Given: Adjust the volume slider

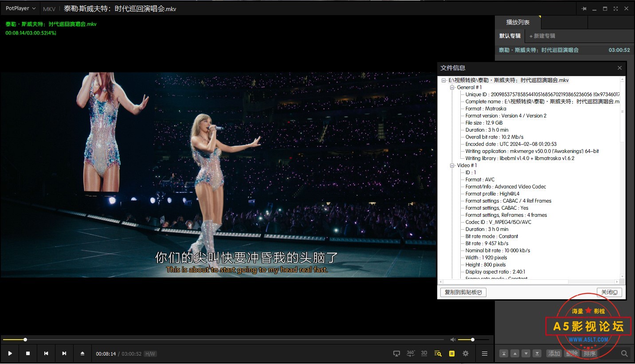Looking at the screenshot, I should 474,340.
